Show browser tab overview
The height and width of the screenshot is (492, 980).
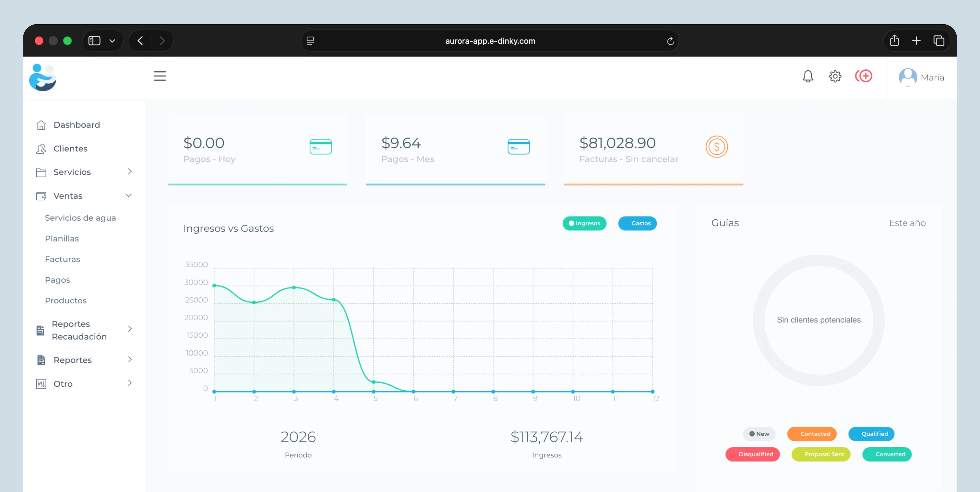(938, 41)
